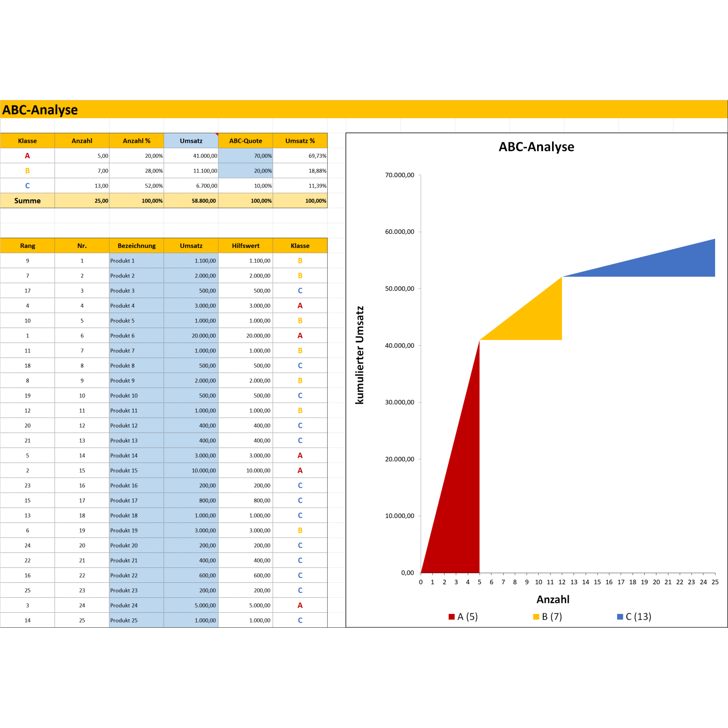Click the 'Anzahl' axis title under chart
The width and height of the screenshot is (728, 728).
(553, 599)
